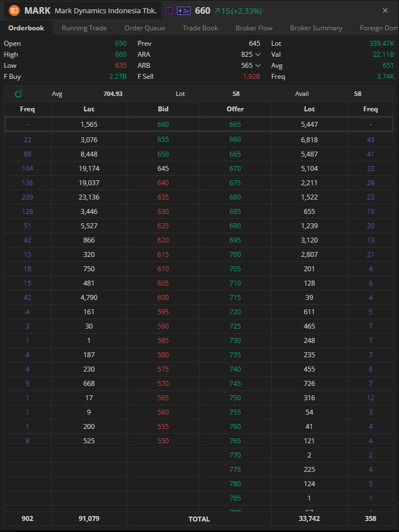Image resolution: width=399 pixels, height=532 pixels.
Task: Select offer price 665 in highlighted row
Action: 235,125
